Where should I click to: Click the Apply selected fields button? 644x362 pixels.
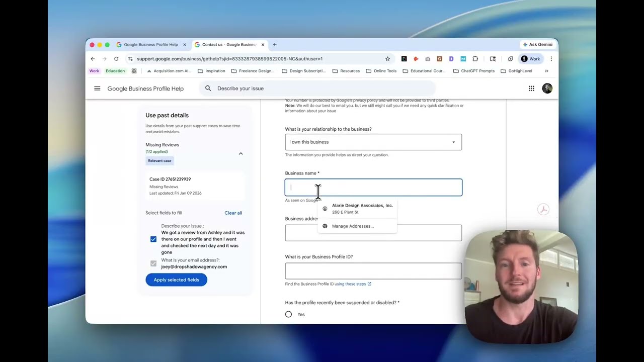tap(176, 280)
